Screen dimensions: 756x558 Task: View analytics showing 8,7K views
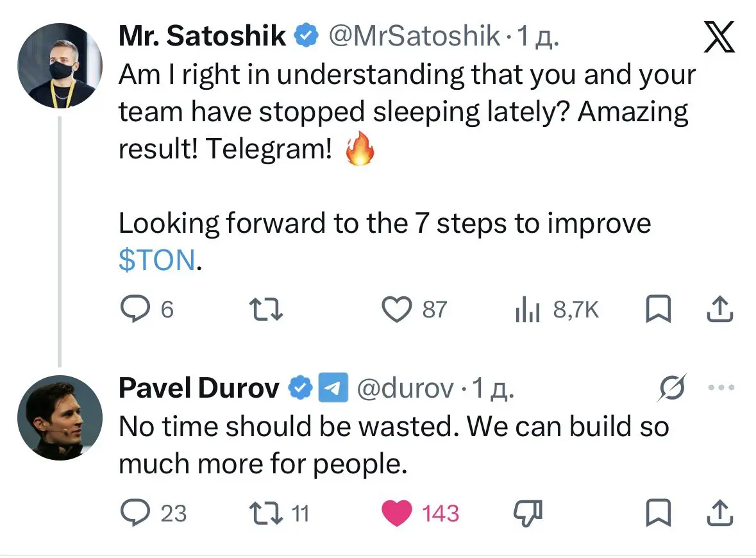(528, 310)
